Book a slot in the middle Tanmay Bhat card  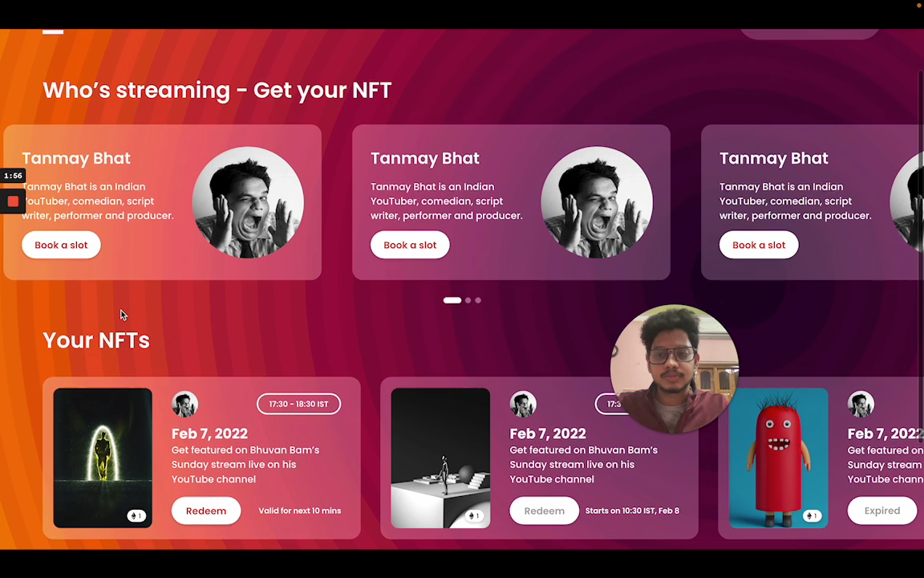(410, 245)
